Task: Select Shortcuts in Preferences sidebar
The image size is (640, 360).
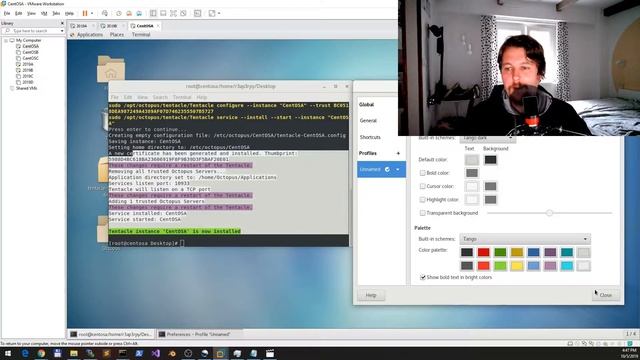Action: [x=370, y=137]
